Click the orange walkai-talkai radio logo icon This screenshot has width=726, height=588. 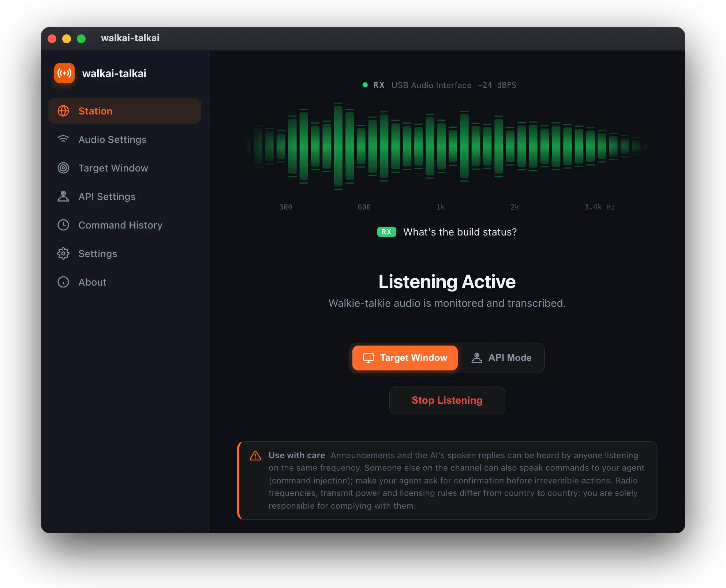64,73
